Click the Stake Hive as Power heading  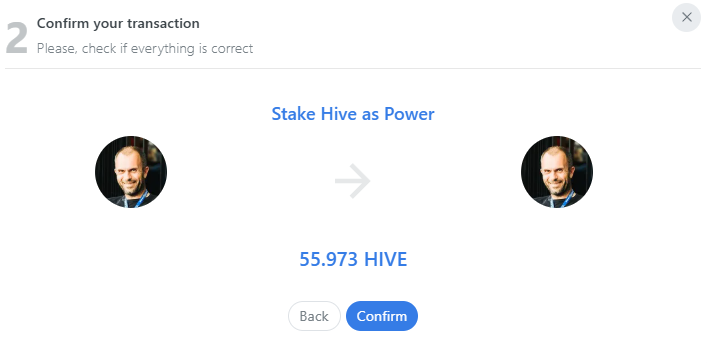[353, 114]
